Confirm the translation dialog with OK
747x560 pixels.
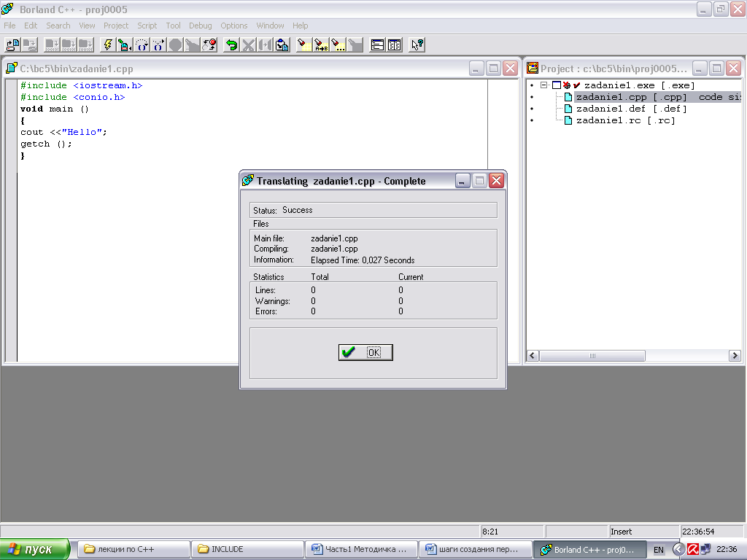click(365, 352)
